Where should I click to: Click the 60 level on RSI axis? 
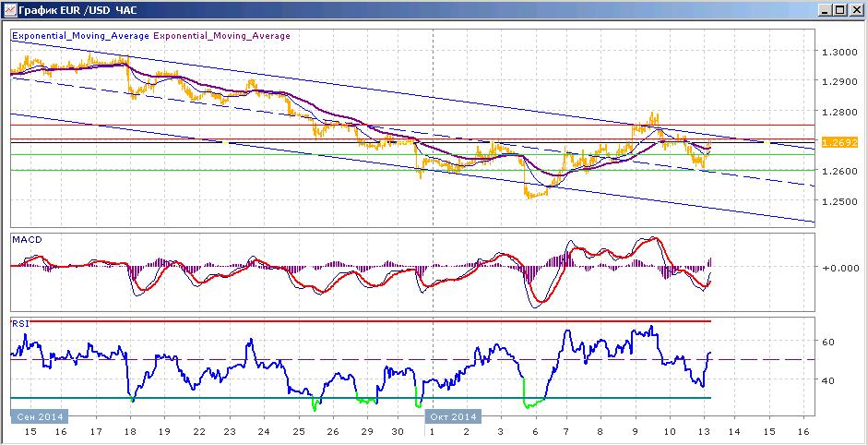click(x=828, y=343)
